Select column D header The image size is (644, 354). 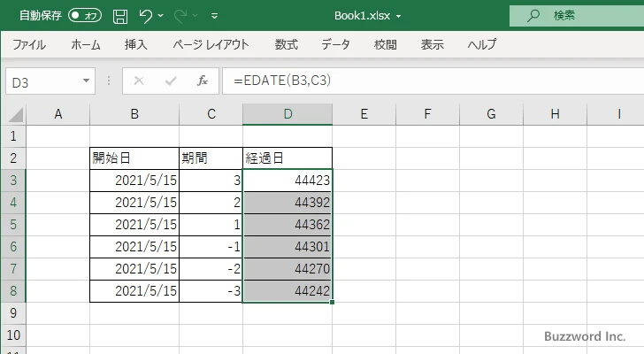[x=287, y=114]
